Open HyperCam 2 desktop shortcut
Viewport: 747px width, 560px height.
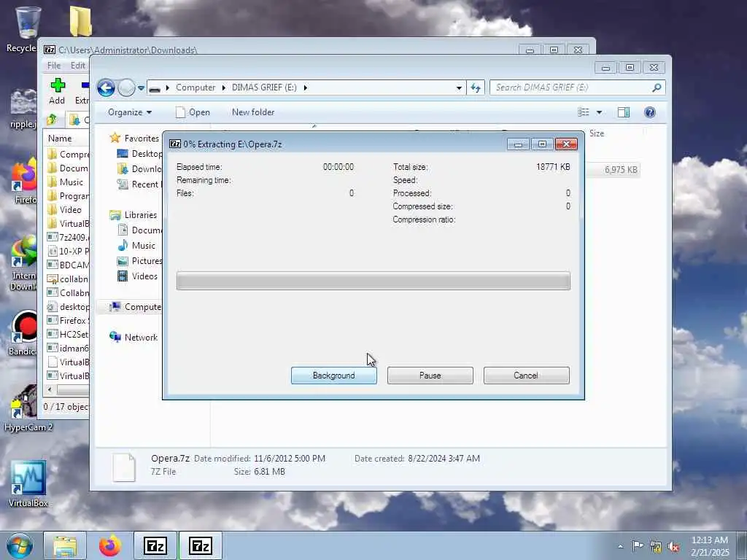[x=28, y=407]
